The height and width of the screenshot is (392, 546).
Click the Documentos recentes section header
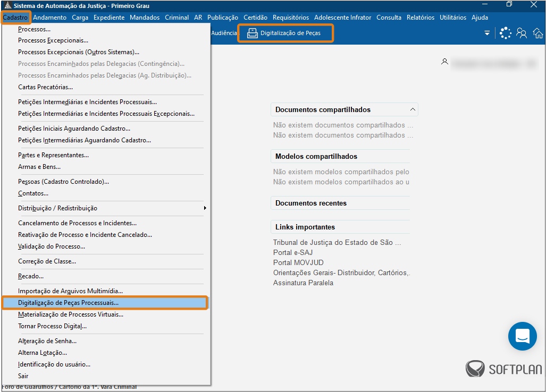click(311, 203)
